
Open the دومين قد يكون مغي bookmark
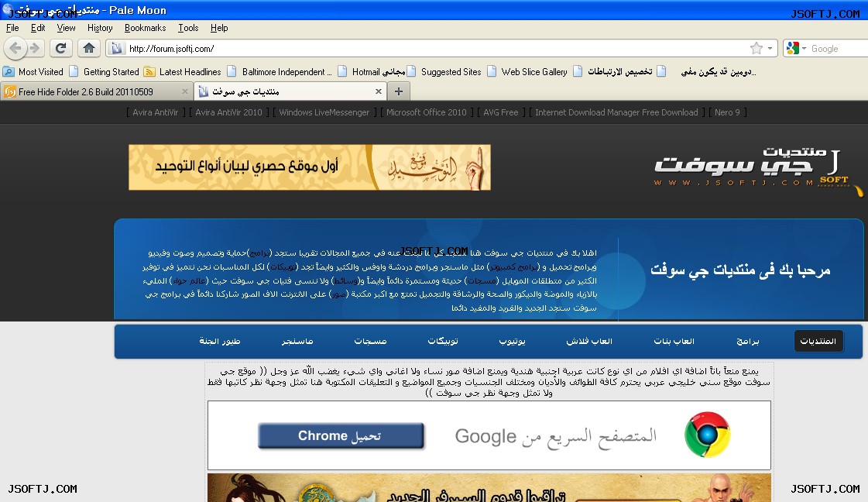pyautogui.click(x=707, y=71)
